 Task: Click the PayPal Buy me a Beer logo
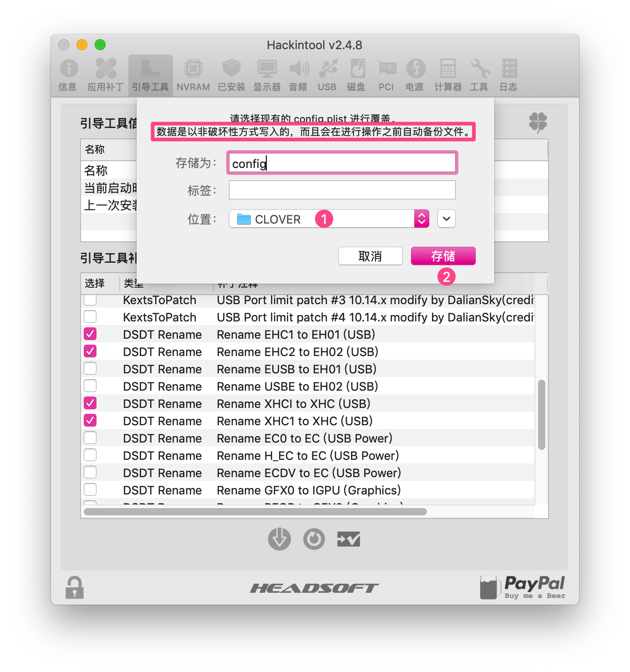coord(523,587)
